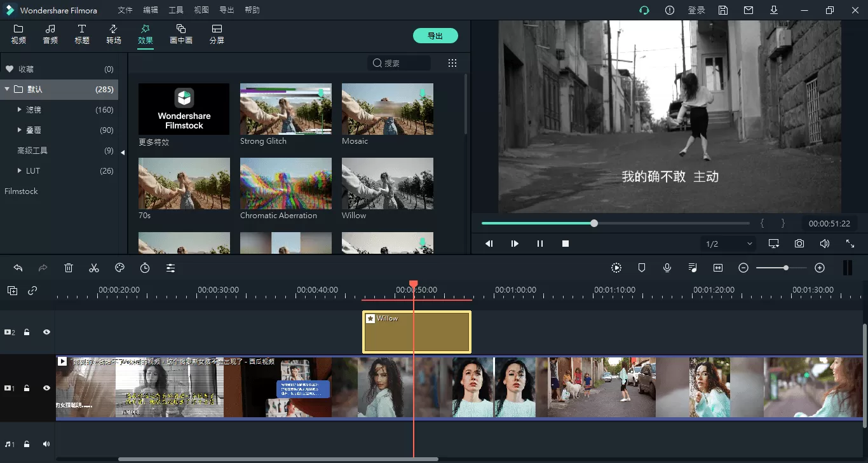This screenshot has height=463, width=868.
Task: Start voiceover recording with the microphone icon
Action: [x=667, y=268]
